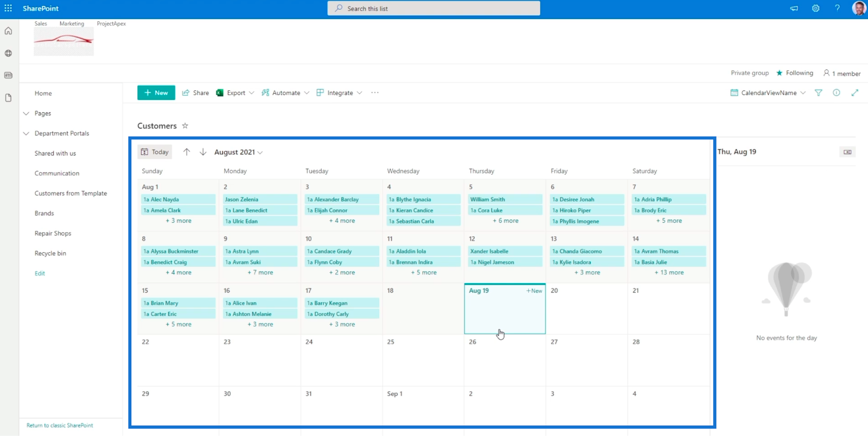Show + 6 more events on Aug 5
This screenshot has width=868, height=436.
506,221
